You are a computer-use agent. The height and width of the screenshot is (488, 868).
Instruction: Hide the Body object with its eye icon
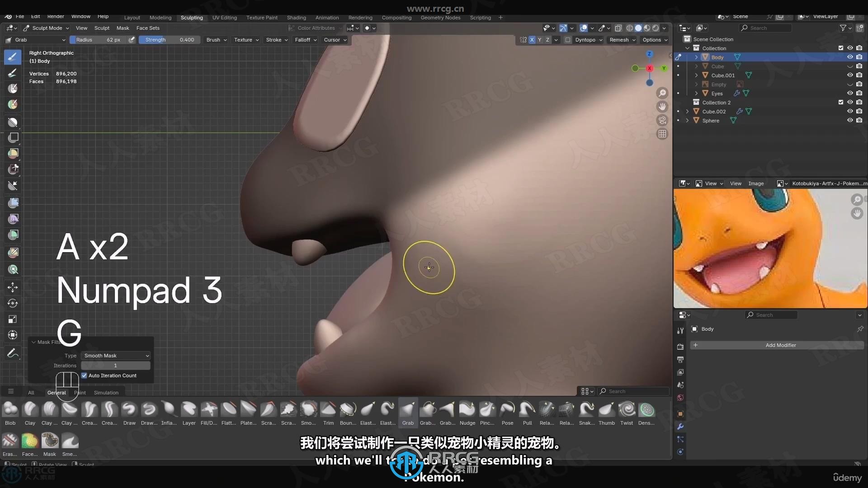click(x=850, y=57)
